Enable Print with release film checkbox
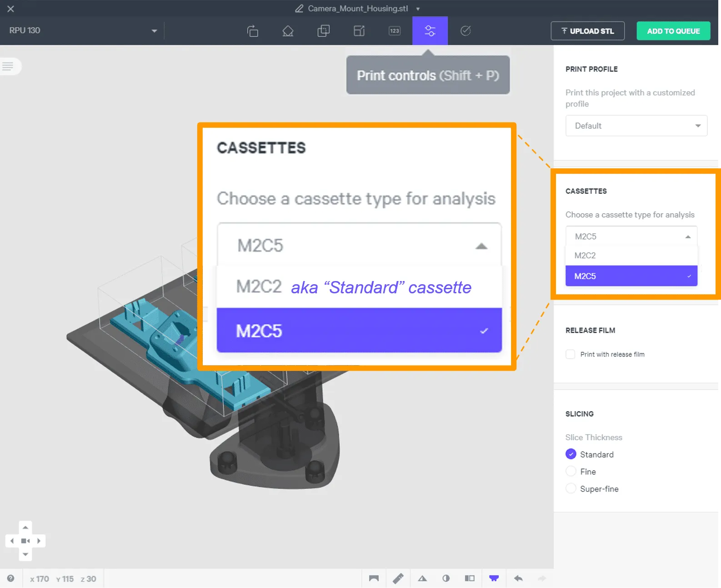721x588 pixels. 571,354
